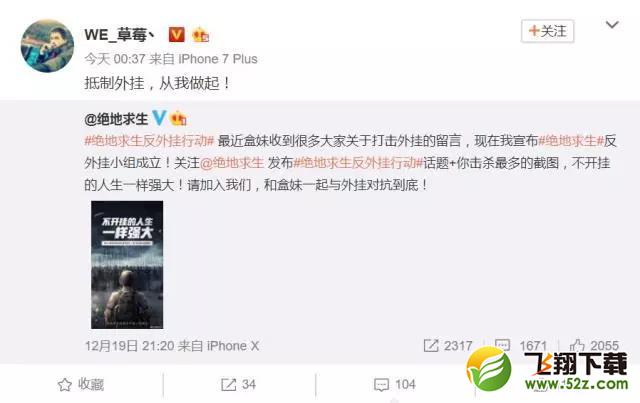640x403 pixels.
Task: Repost this weibo with 34 reposts
Action: click(238, 384)
